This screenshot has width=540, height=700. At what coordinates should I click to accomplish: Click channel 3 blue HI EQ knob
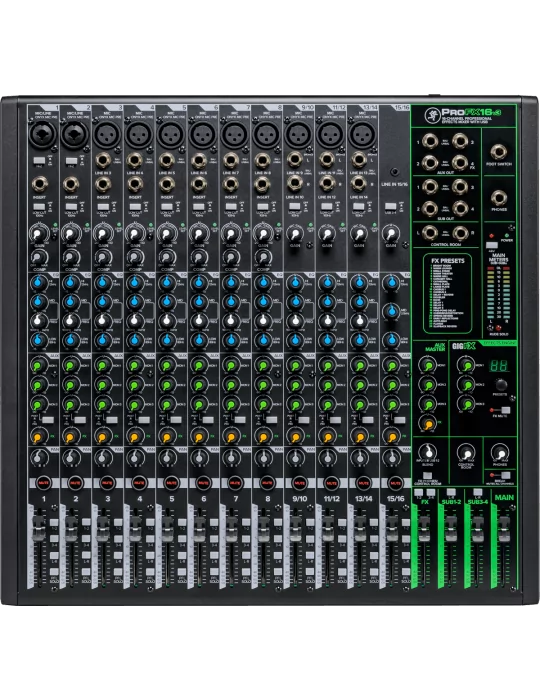coord(103,283)
